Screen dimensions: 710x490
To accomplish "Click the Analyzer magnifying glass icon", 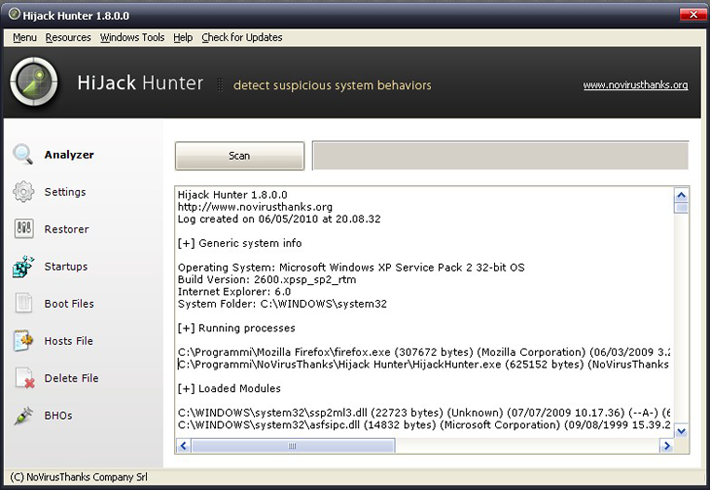I will (x=23, y=154).
